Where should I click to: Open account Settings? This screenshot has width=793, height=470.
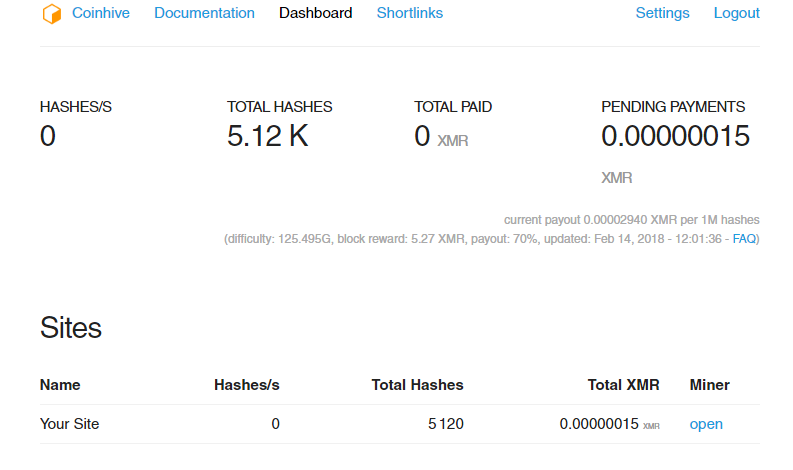pos(662,13)
